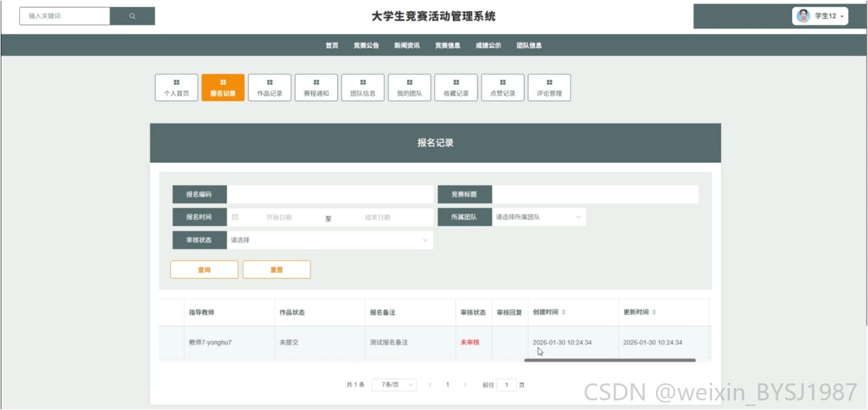Select page 1 in pagination

447,385
